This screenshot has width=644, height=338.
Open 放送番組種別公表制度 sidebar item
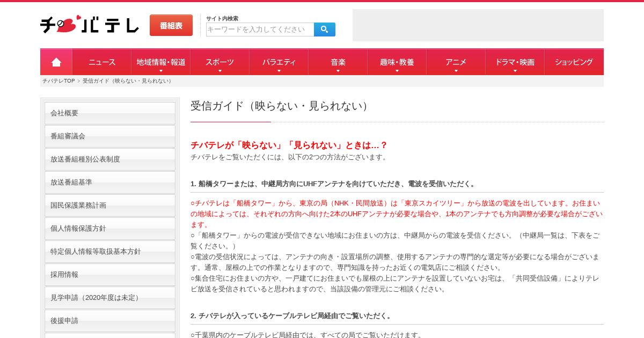pyautogui.click(x=110, y=159)
